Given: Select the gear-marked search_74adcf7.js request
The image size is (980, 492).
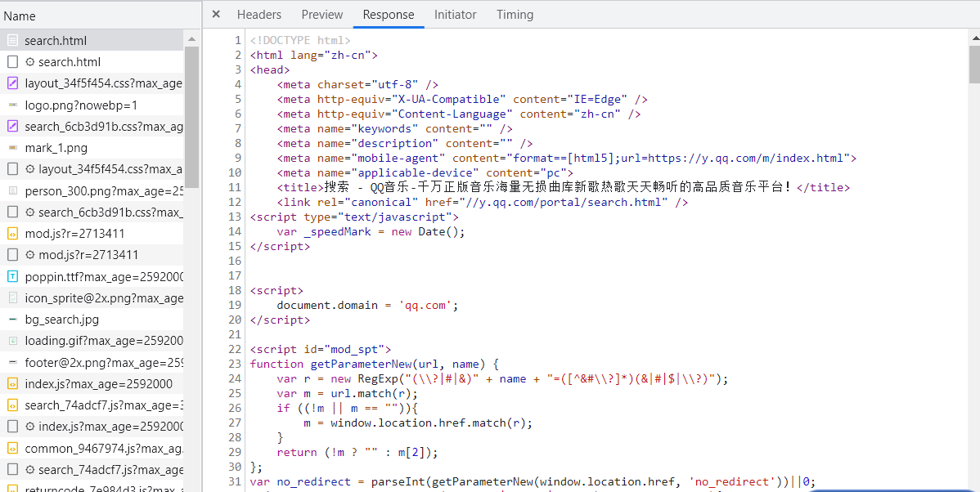Looking at the screenshot, I should click(92, 469).
